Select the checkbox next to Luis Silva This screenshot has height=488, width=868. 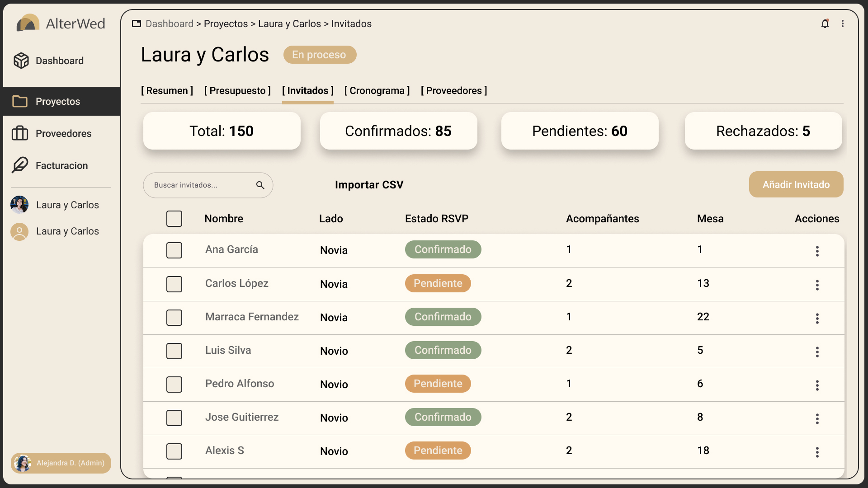pyautogui.click(x=174, y=351)
